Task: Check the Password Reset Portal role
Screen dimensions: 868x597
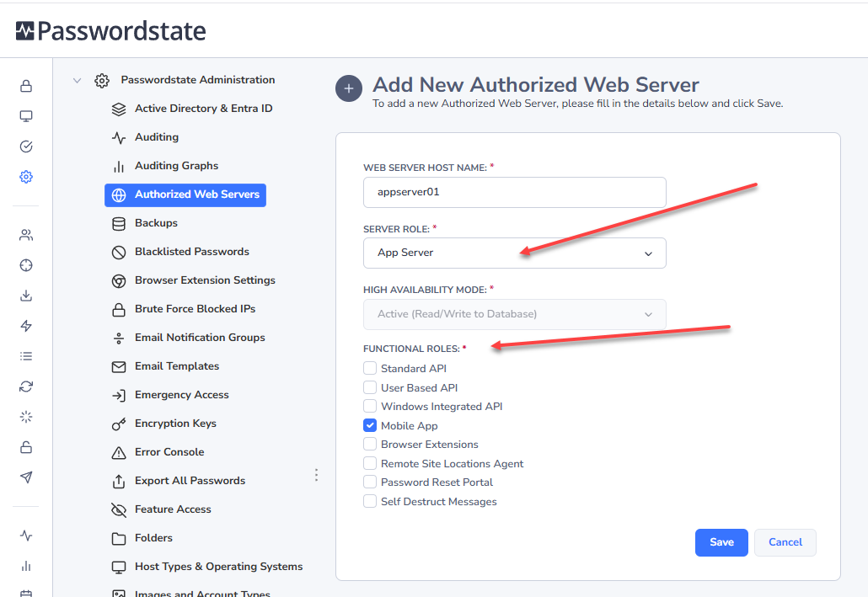Action: tap(370, 482)
